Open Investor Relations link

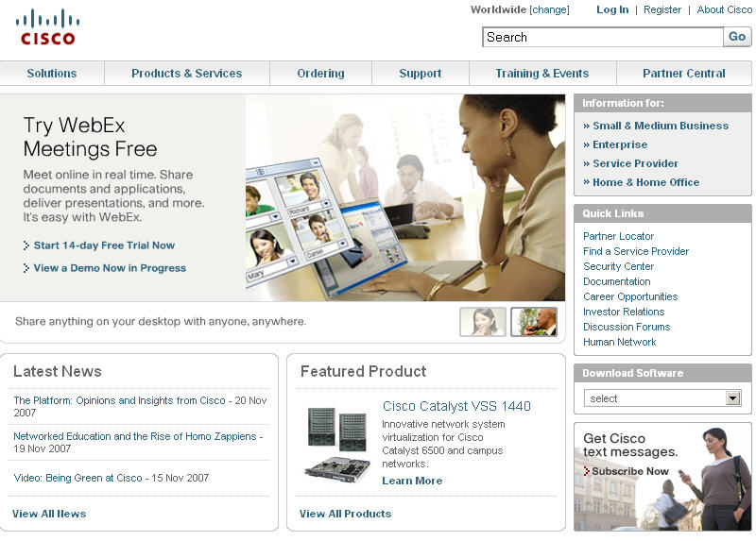[624, 312]
